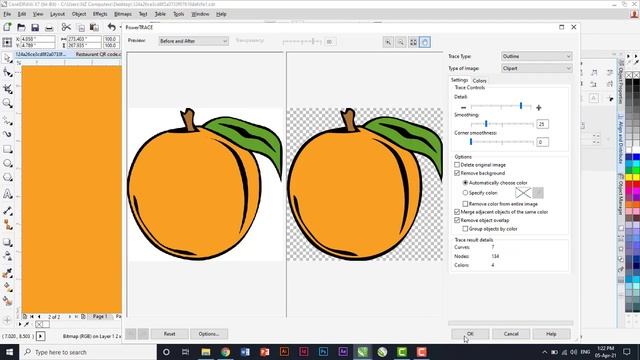Click the Reset button in PowerTRACE
Image resolution: width=640 pixels, height=360 pixels.
[x=169, y=334]
